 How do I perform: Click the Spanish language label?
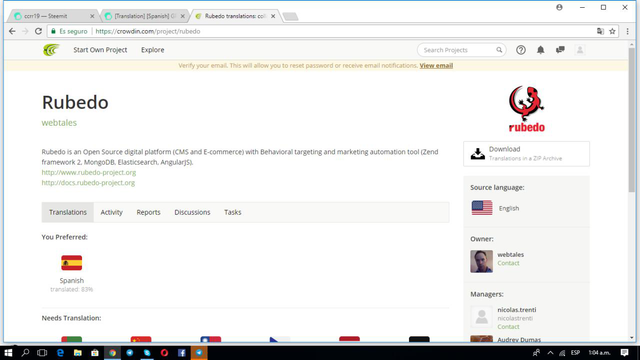point(71,280)
